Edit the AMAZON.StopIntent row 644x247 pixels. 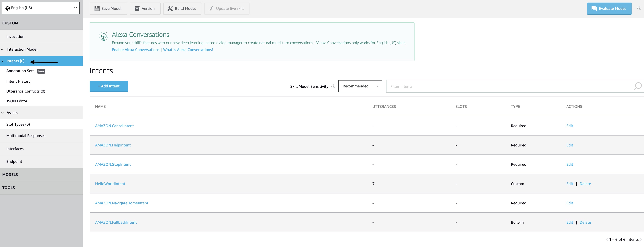570,164
